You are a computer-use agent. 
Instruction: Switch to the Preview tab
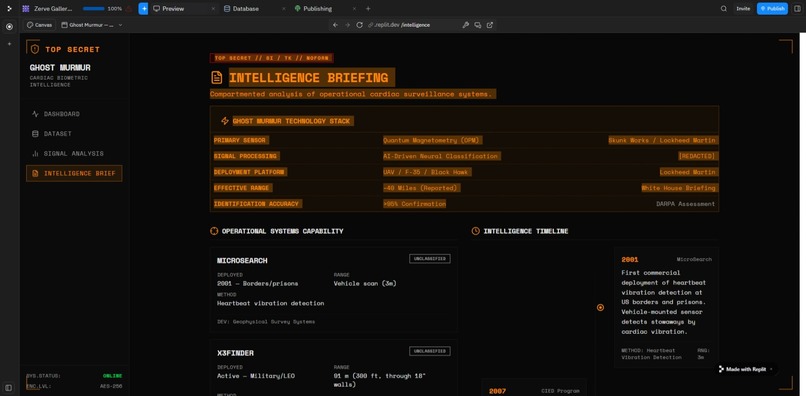click(173, 9)
